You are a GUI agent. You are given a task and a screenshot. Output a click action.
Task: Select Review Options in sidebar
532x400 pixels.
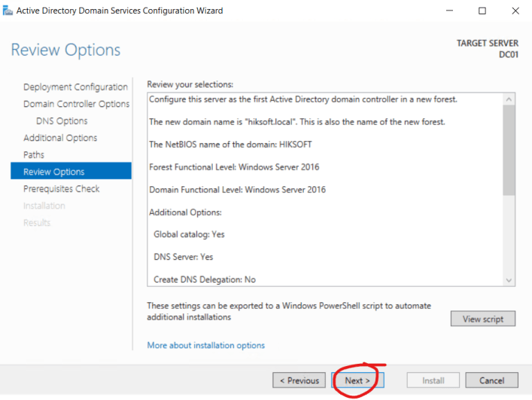71,171
